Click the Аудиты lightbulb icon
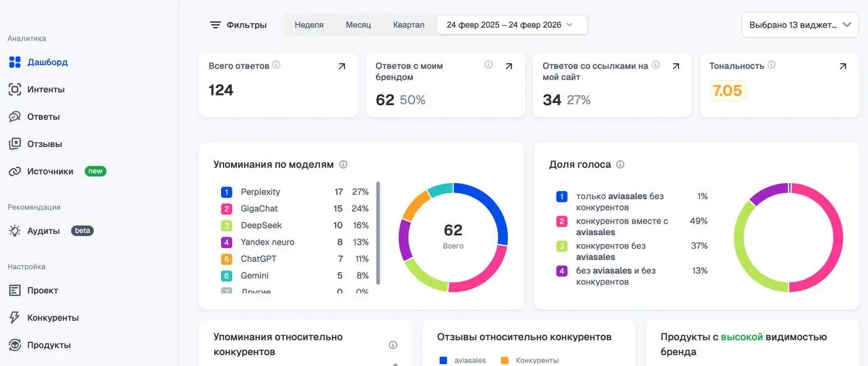This screenshot has height=366, width=868. tap(15, 230)
